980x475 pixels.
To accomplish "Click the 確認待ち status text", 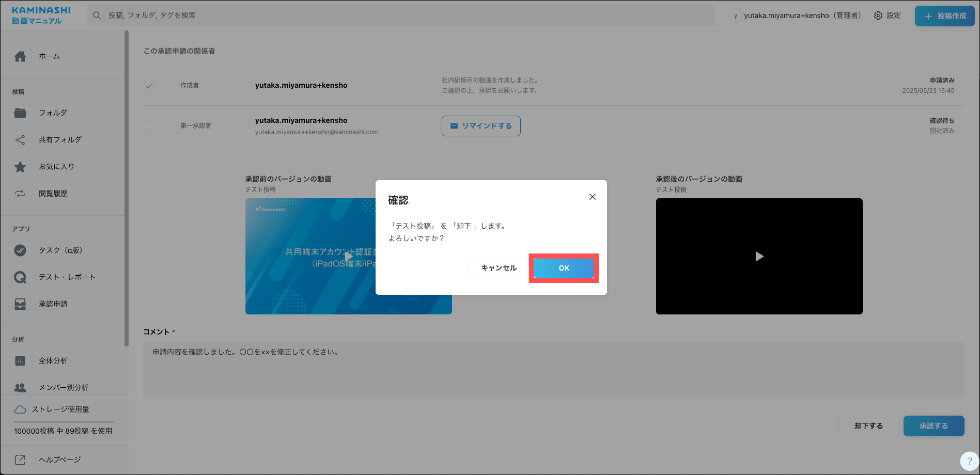I will (x=942, y=121).
